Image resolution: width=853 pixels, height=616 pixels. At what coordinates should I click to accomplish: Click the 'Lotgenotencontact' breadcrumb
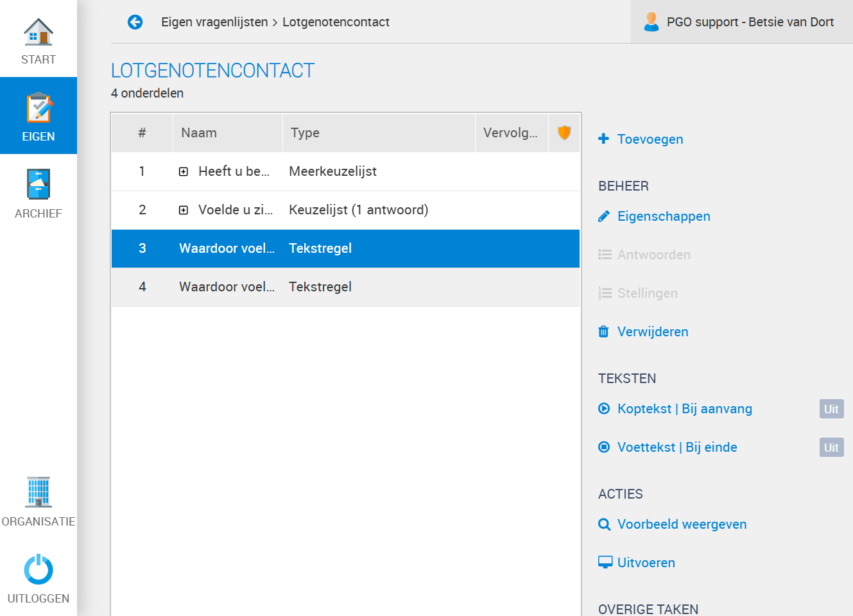point(336,22)
